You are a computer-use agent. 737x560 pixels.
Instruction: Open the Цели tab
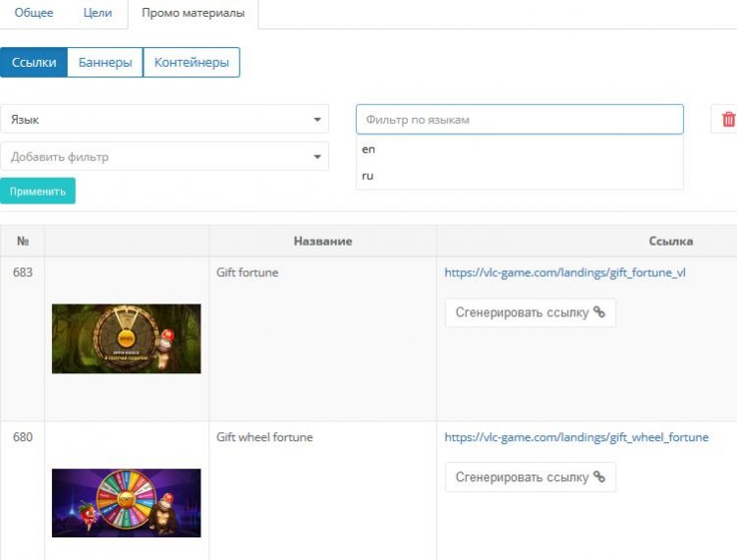click(97, 14)
